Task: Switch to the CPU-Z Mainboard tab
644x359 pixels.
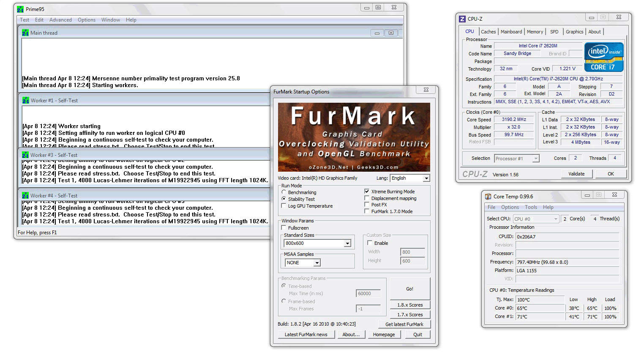Action: click(x=511, y=32)
